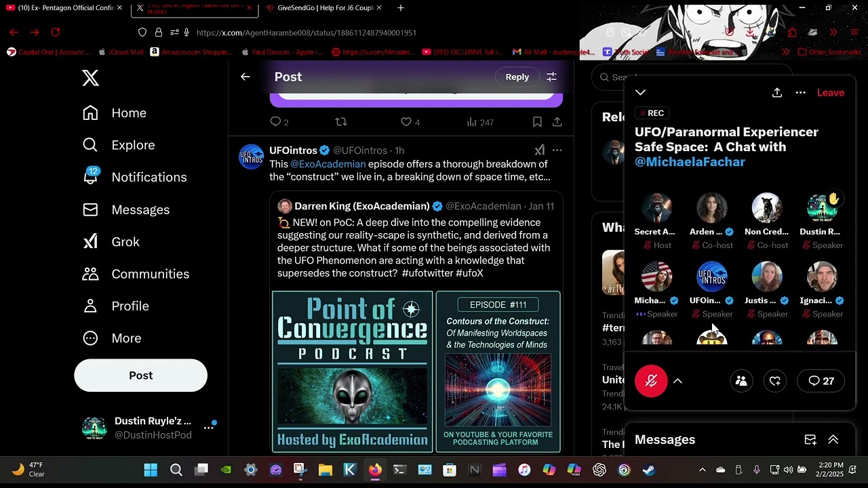Go back from Post view
The width and height of the screenshot is (868, 488).
click(245, 77)
